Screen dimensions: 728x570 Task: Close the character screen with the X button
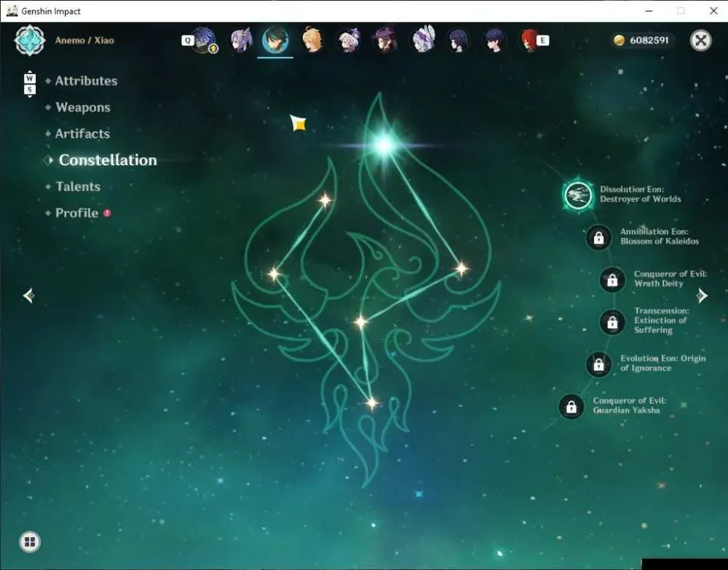[701, 40]
